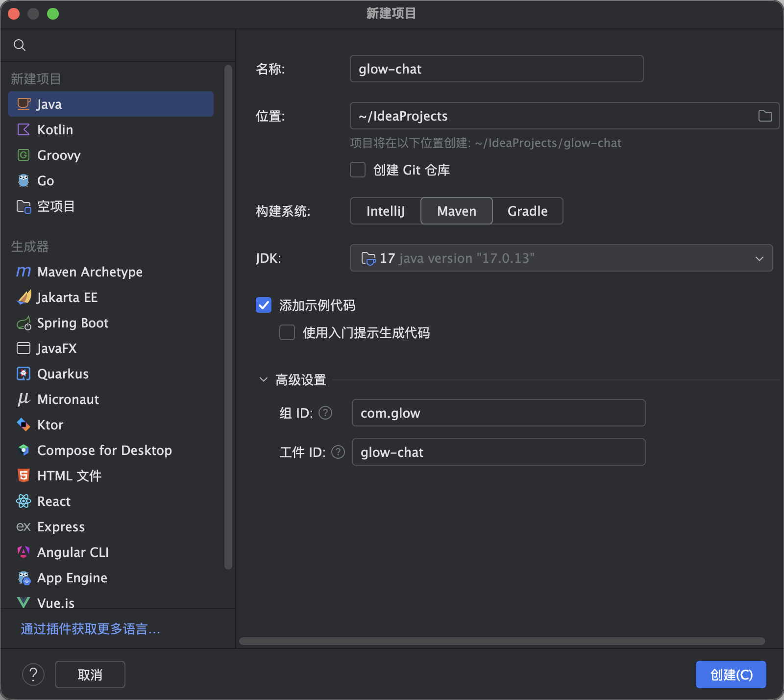The width and height of the screenshot is (784, 700).
Task: Select the Spring Boot generator icon
Action: (x=24, y=323)
